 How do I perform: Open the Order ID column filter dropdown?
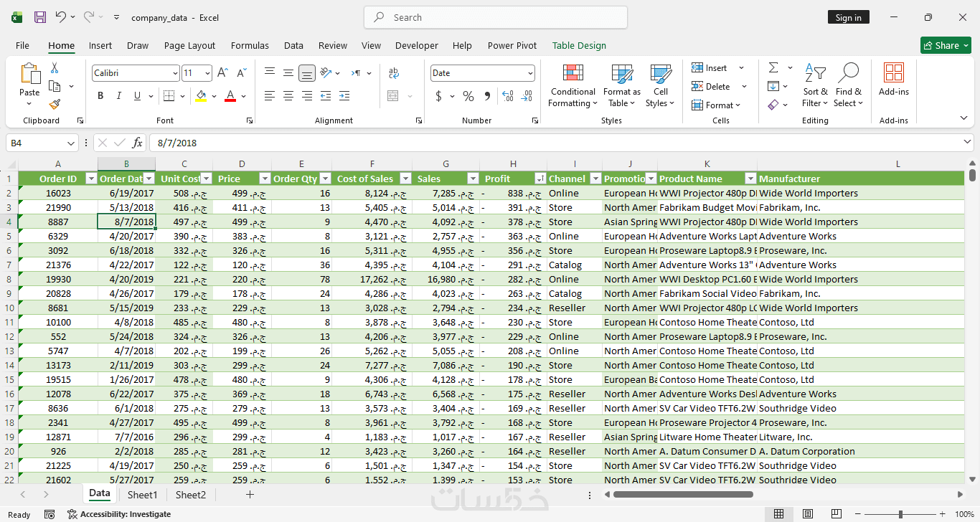[91, 179]
